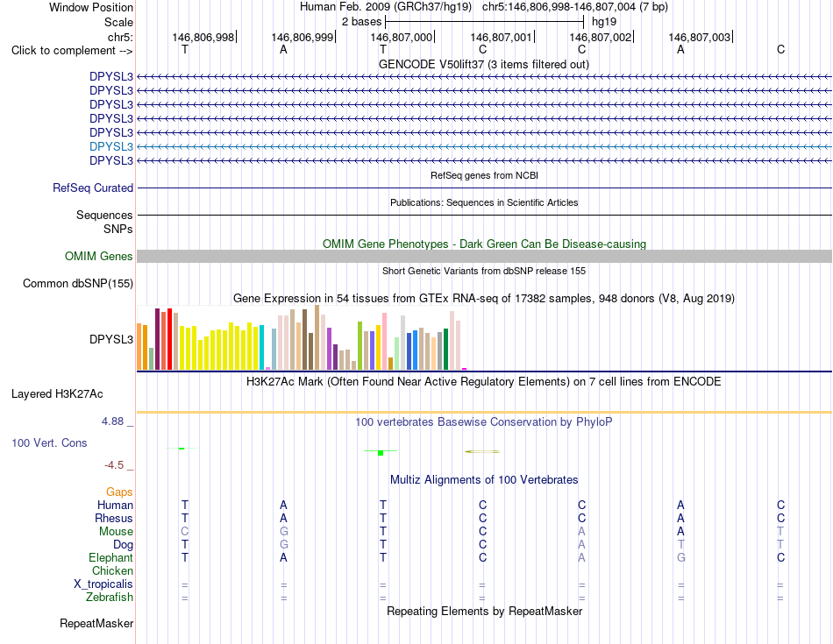
Task: Click the cyan bar in GTEx chart
Action: click(x=261, y=347)
